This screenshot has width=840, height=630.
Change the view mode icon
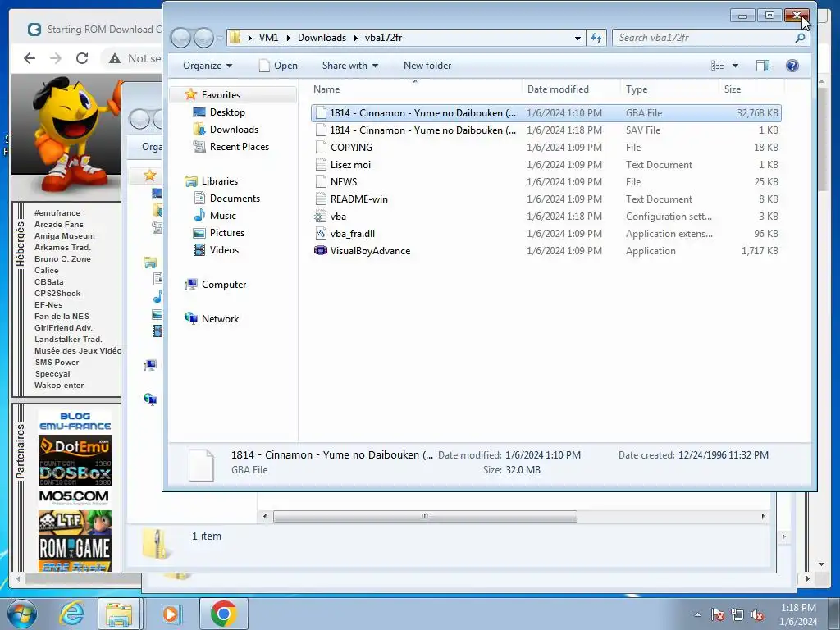pos(717,66)
